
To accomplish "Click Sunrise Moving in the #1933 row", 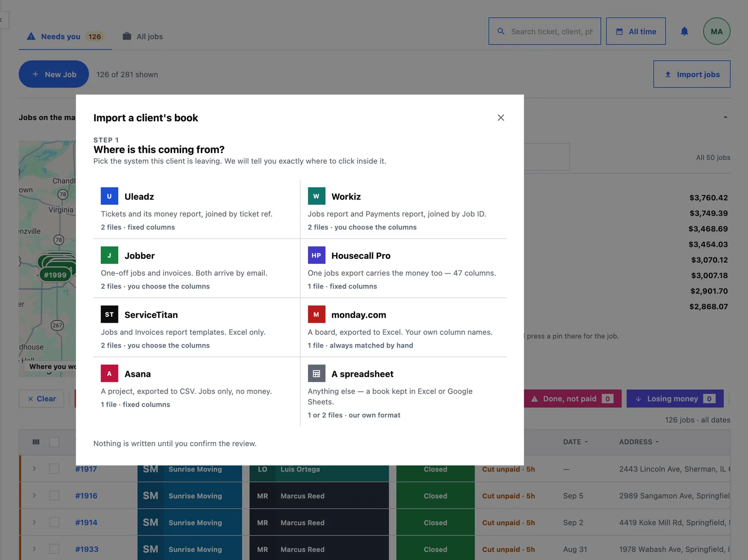I will click(x=195, y=549).
